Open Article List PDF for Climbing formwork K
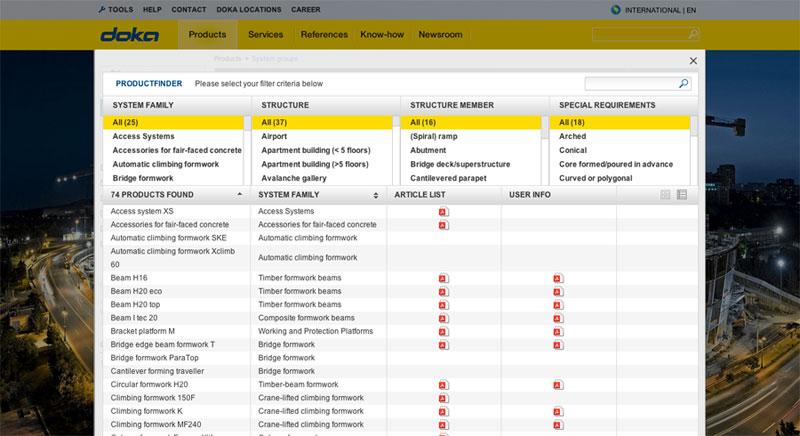 point(443,412)
